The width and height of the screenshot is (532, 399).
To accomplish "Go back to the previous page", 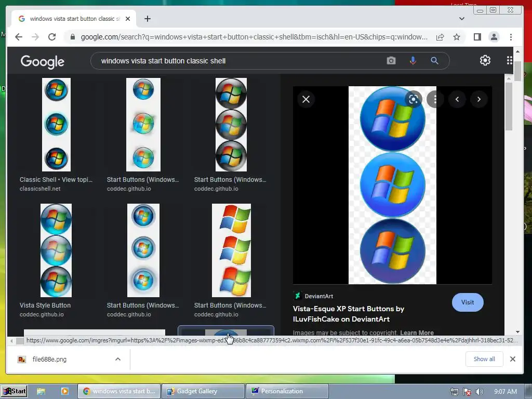I will pos(19,37).
